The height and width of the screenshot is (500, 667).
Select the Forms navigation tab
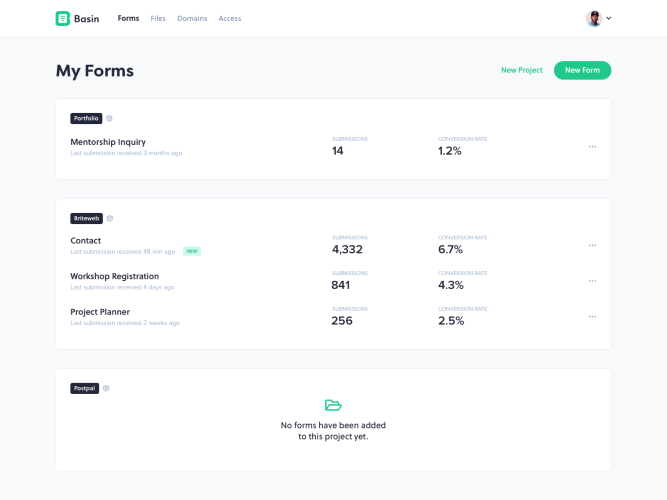click(128, 18)
